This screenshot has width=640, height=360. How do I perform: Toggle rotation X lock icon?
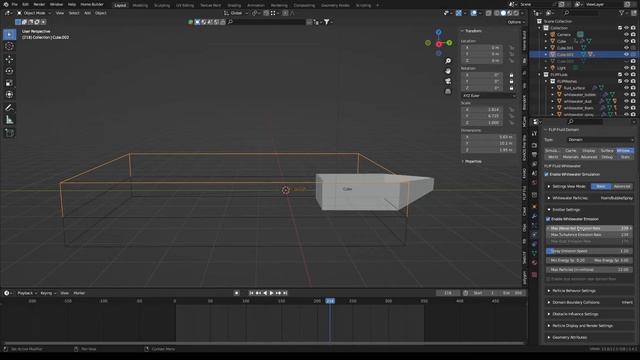click(x=511, y=75)
